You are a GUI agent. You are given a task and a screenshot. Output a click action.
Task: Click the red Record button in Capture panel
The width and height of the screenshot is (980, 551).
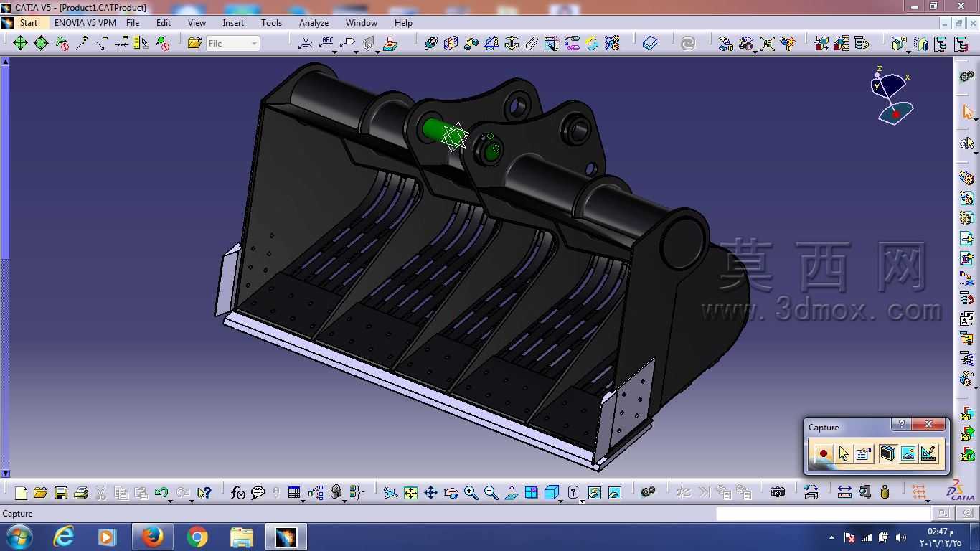pos(823,453)
